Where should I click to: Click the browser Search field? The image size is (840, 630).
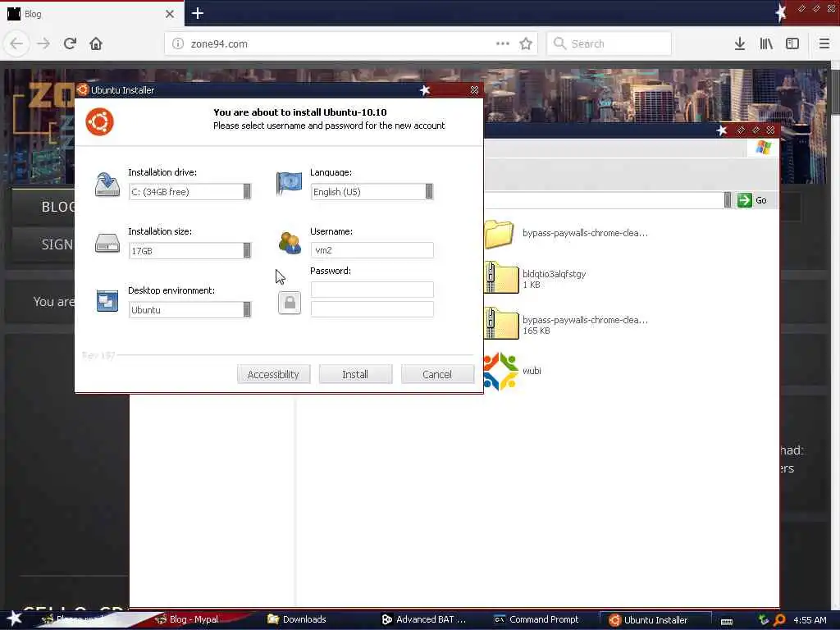[609, 43]
